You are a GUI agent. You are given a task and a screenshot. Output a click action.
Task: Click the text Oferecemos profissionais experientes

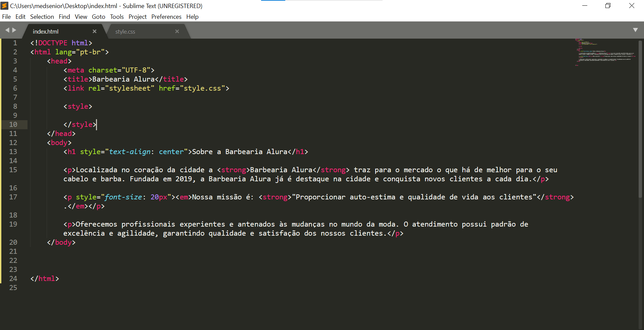(150, 224)
